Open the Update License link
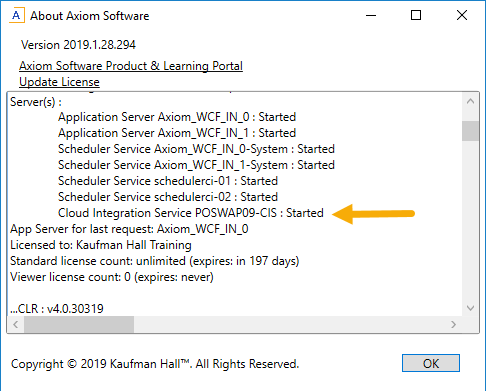Viewport: 486px width, 391px height. click(x=59, y=82)
